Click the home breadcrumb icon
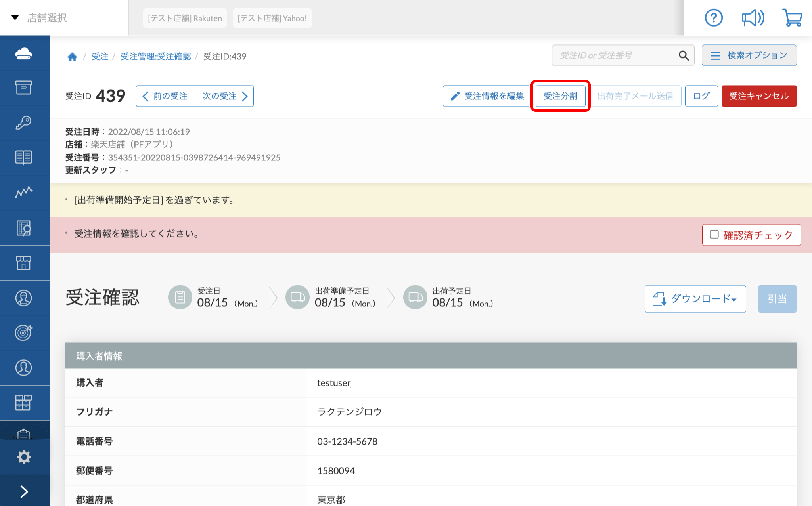812x506 pixels. pos(72,57)
